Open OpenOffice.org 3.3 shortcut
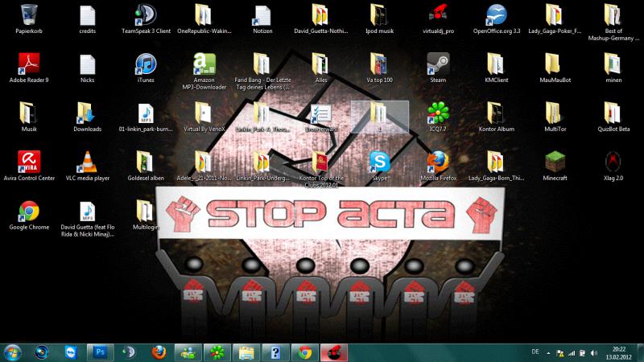Viewport: 644px width, 362px height. click(496, 15)
